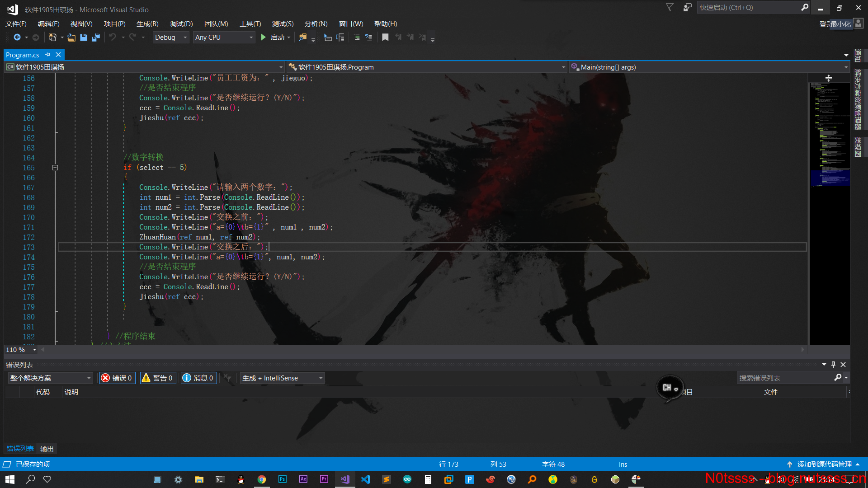Click the 启动 start button label
Screen dimensions: 868x488
(278, 38)
